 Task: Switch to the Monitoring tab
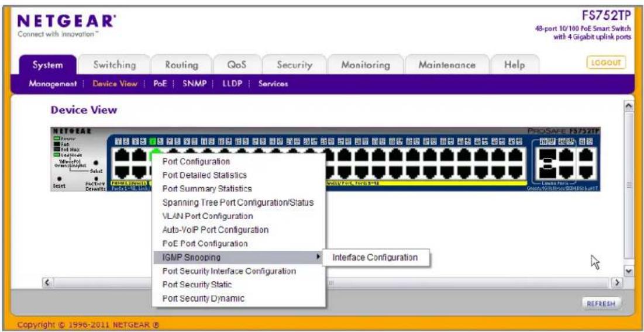365,65
